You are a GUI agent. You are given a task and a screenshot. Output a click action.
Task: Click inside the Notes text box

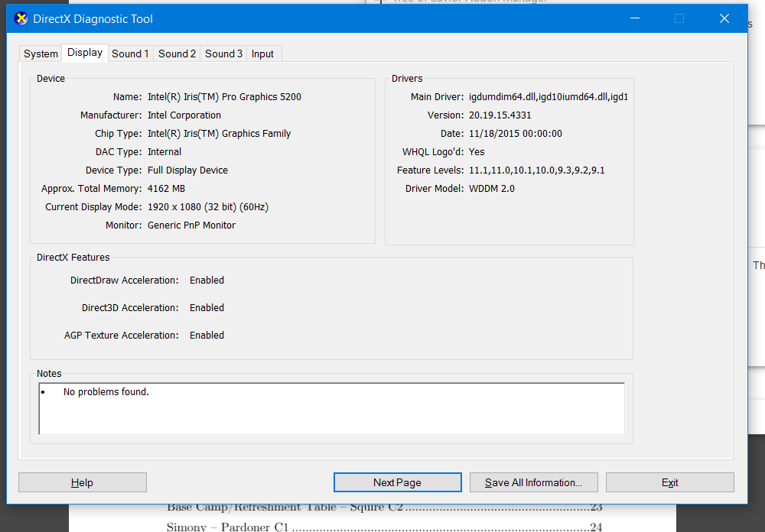331,417
